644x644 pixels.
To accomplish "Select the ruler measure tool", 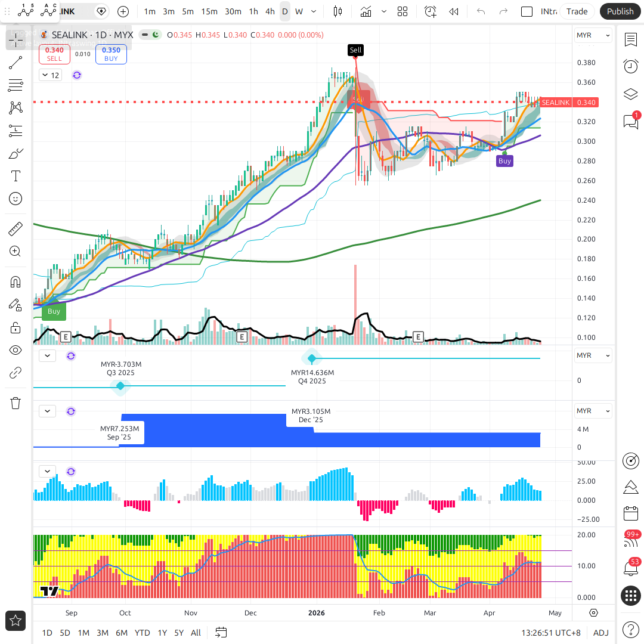I will 16,229.
